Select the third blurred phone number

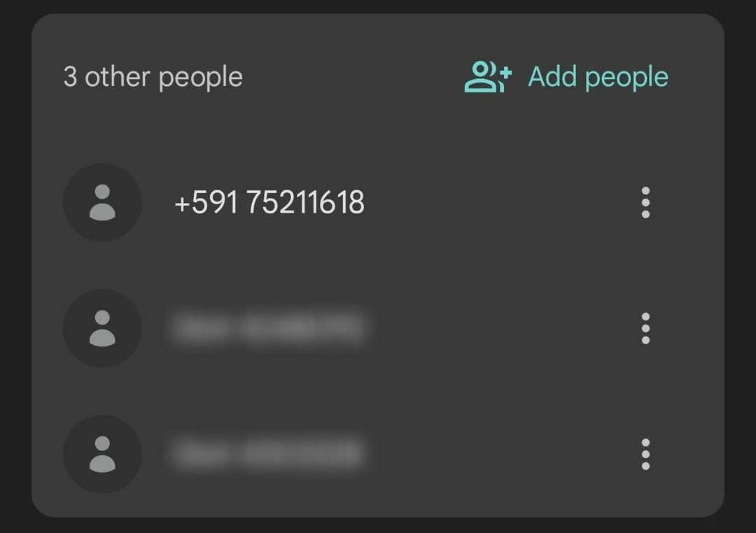click(x=269, y=453)
